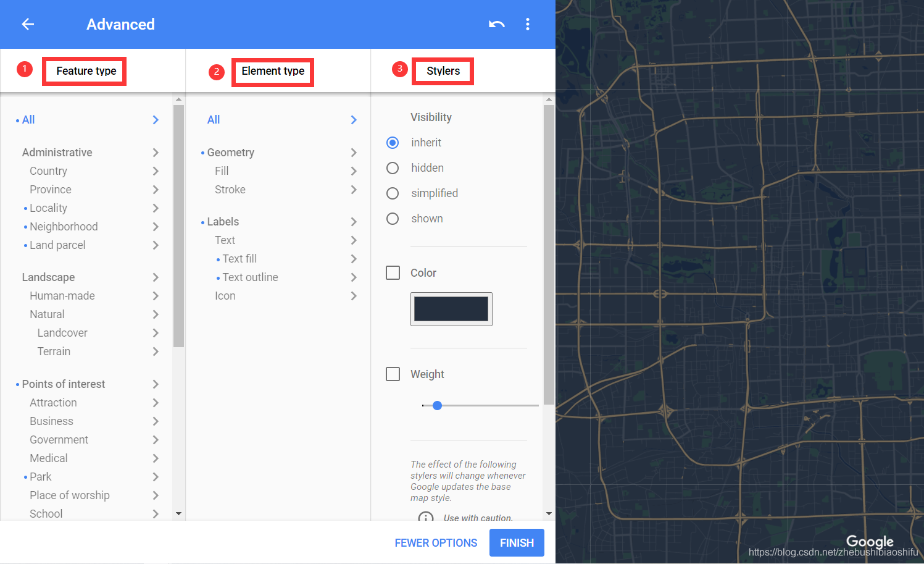Viewport: 924px width, 564px height.
Task: Select the Fill geometry element
Action: [x=222, y=171]
